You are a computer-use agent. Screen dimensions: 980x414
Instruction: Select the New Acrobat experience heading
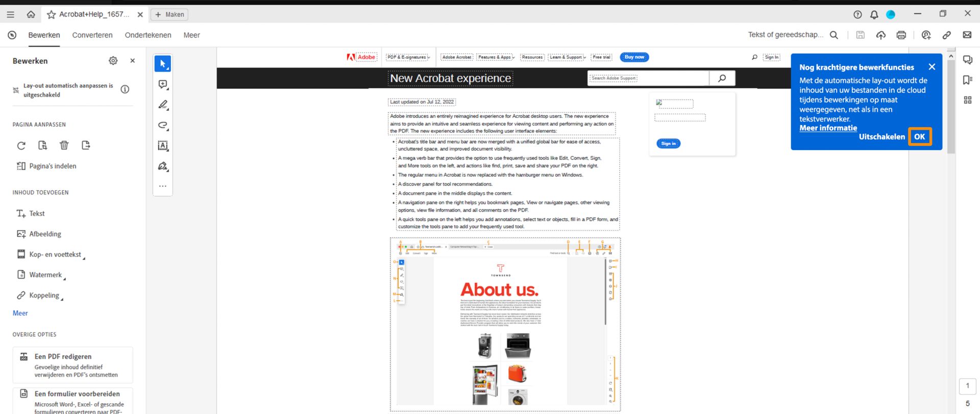pyautogui.click(x=451, y=78)
